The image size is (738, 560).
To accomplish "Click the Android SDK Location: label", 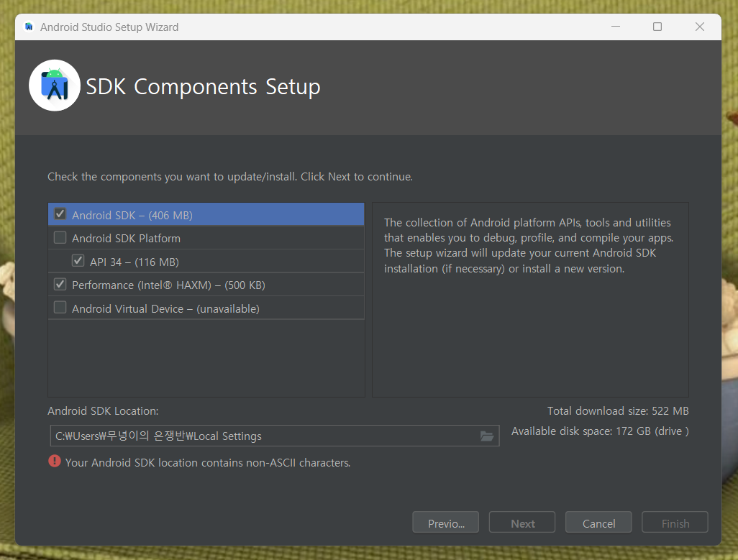I will [x=103, y=411].
